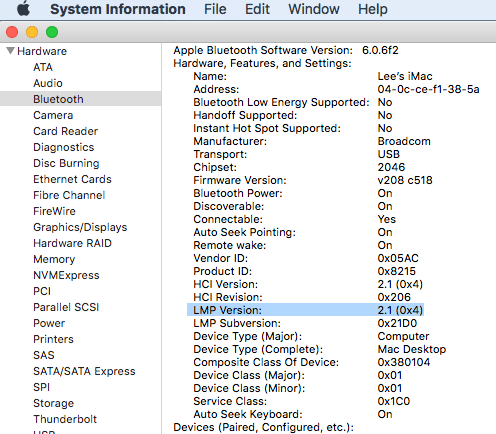Select ATA in the sidebar
The image size is (496, 434).
(x=43, y=67)
